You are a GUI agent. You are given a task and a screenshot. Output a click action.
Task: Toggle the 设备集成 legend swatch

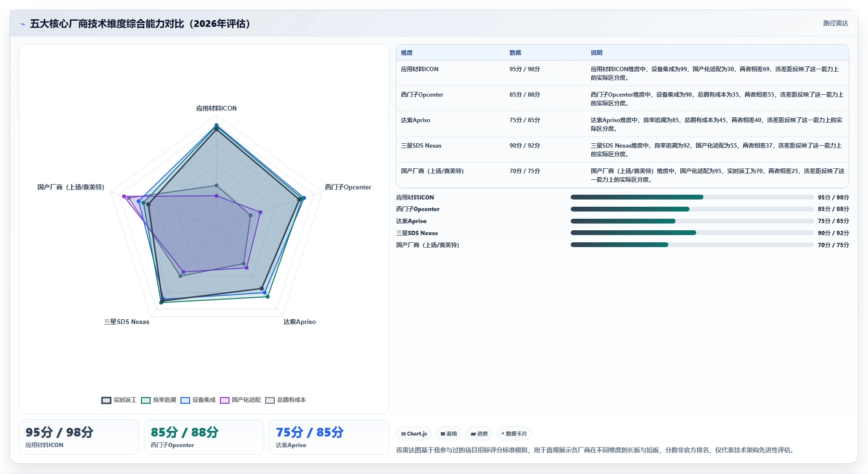(185, 400)
